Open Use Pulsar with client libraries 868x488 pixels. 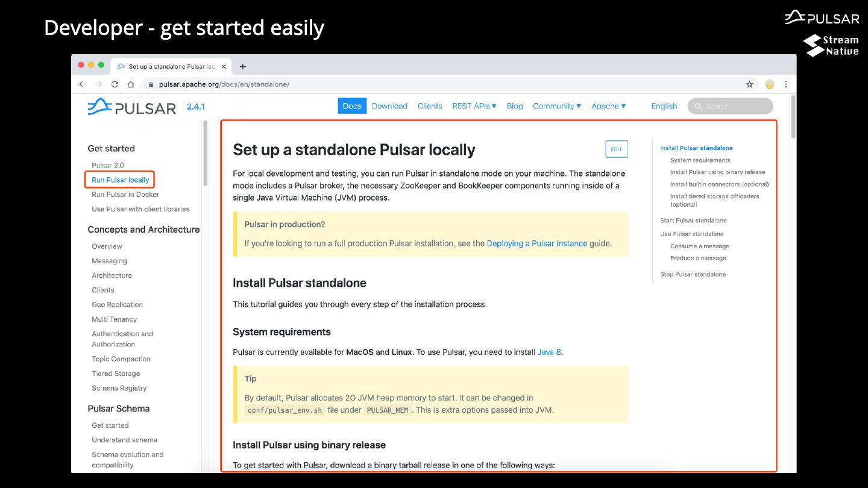click(x=140, y=209)
